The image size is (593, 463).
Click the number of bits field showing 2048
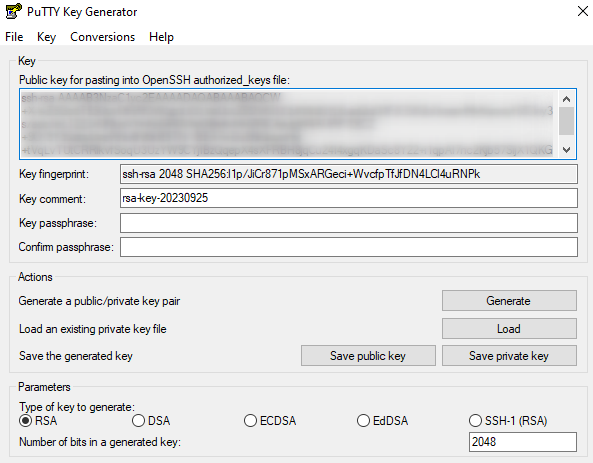523,442
